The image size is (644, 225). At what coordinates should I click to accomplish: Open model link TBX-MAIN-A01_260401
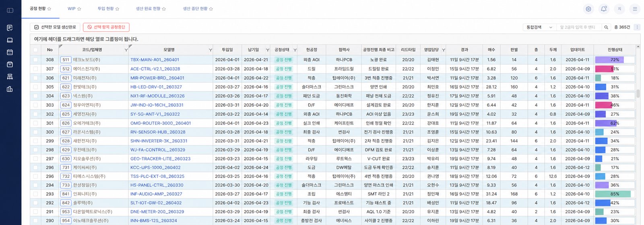click(155, 60)
